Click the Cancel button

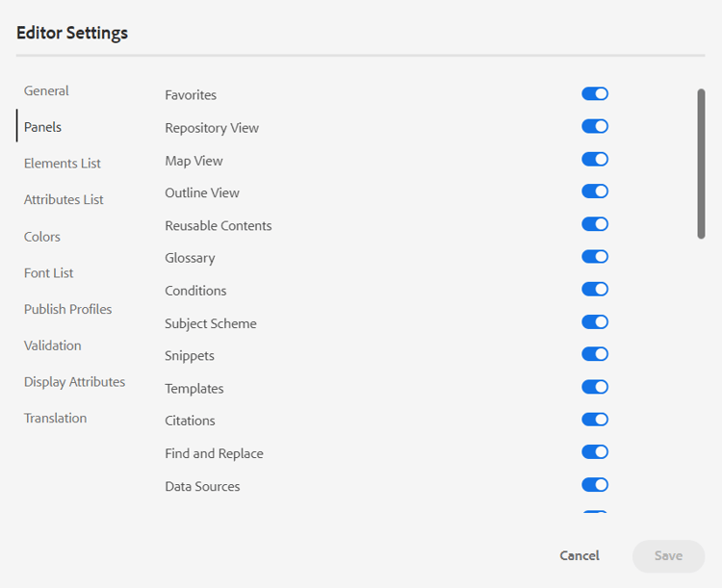click(x=580, y=555)
